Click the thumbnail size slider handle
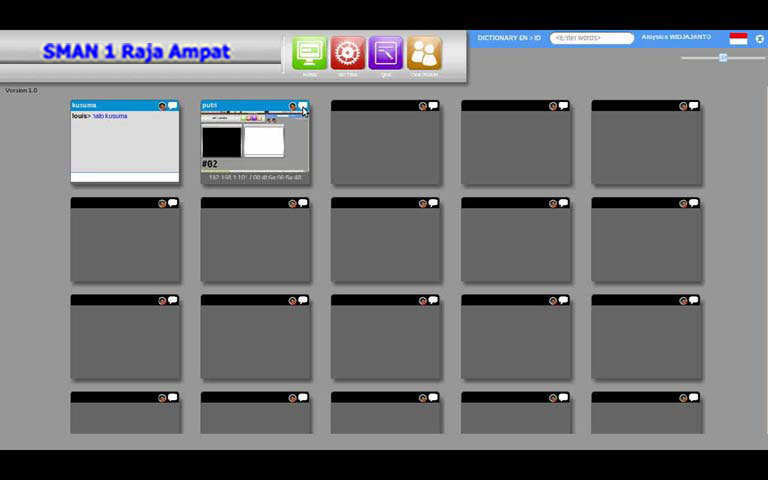 pyautogui.click(x=723, y=58)
